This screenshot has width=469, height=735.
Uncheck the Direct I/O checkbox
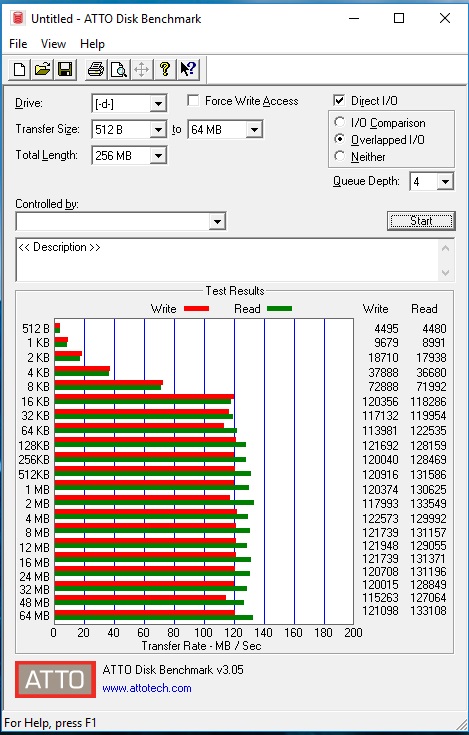click(339, 100)
